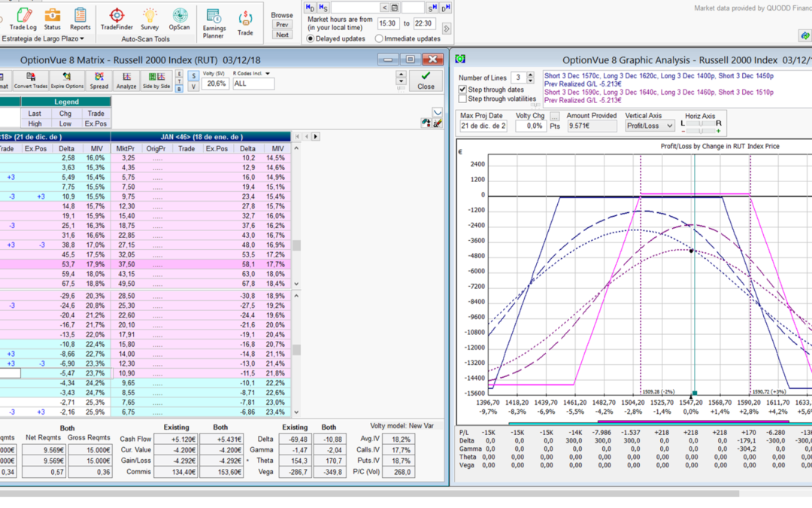Adjust the Horiz Axis L-R slider

tap(700, 123)
